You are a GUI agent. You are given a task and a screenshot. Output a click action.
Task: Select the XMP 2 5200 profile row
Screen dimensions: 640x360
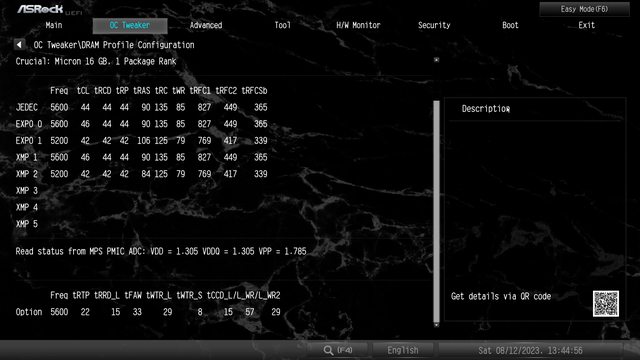click(141, 174)
